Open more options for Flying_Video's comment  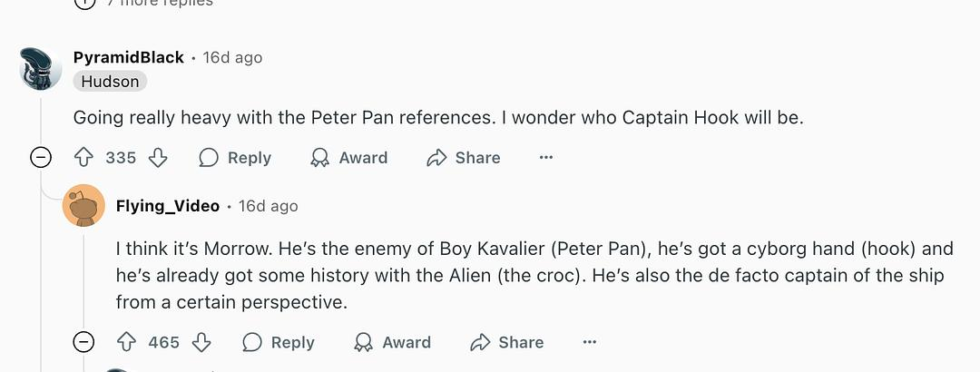[590, 342]
